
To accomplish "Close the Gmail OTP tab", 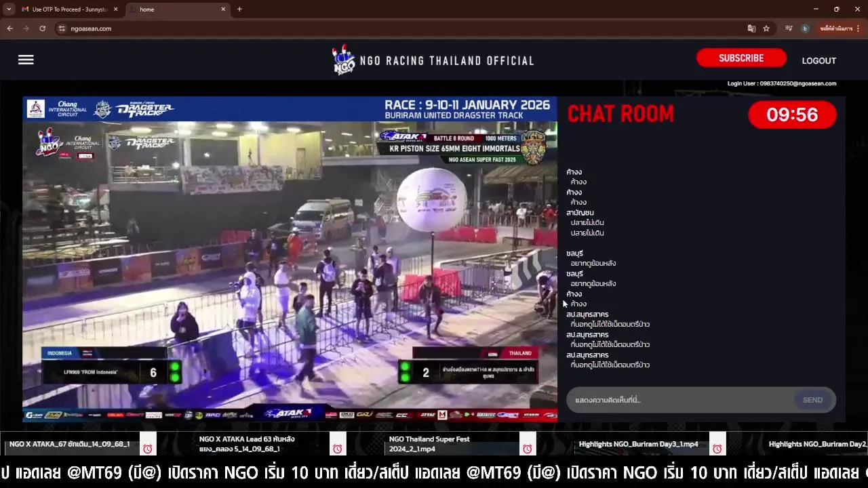I will pos(116,9).
